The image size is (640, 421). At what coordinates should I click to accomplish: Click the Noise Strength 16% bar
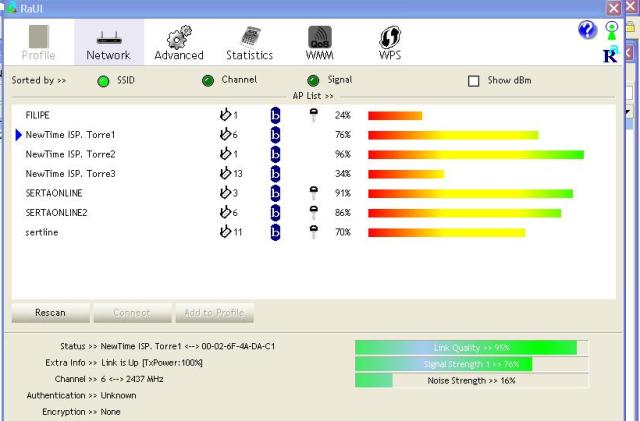(x=472, y=381)
